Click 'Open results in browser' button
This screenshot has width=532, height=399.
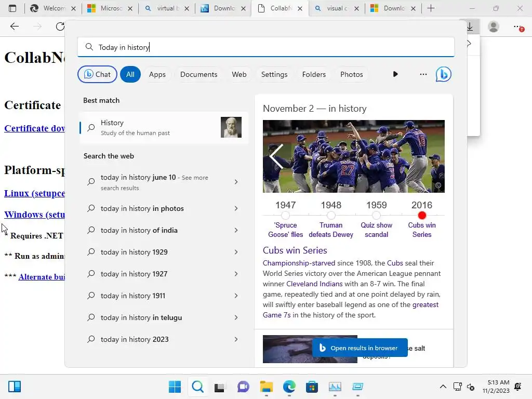point(360,348)
